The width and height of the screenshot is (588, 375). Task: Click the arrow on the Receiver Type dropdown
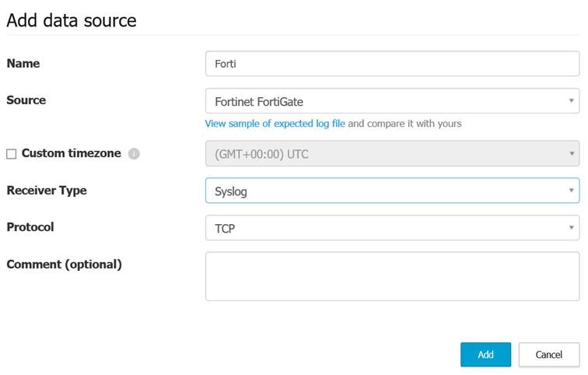(571, 190)
